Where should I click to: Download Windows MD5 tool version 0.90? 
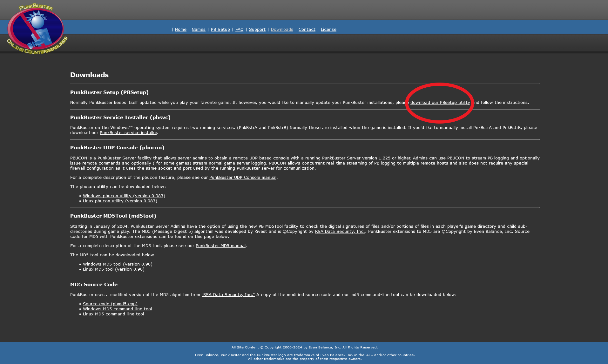[118, 264]
